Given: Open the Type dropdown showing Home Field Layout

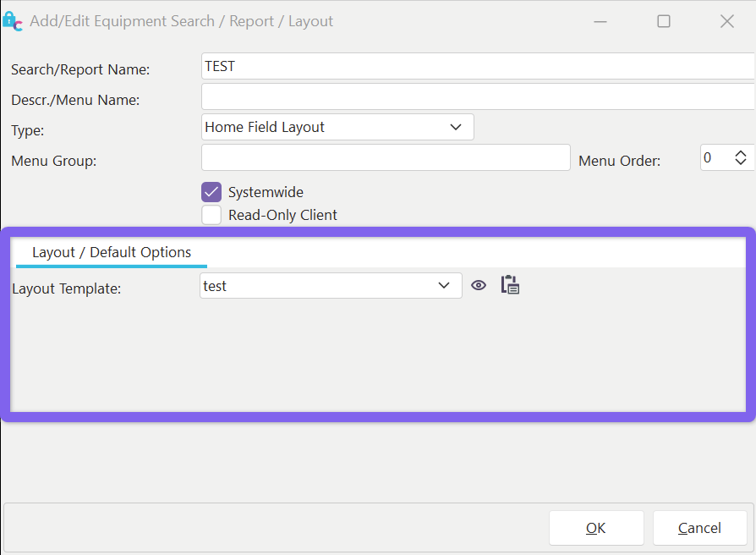Looking at the screenshot, I should pos(337,127).
